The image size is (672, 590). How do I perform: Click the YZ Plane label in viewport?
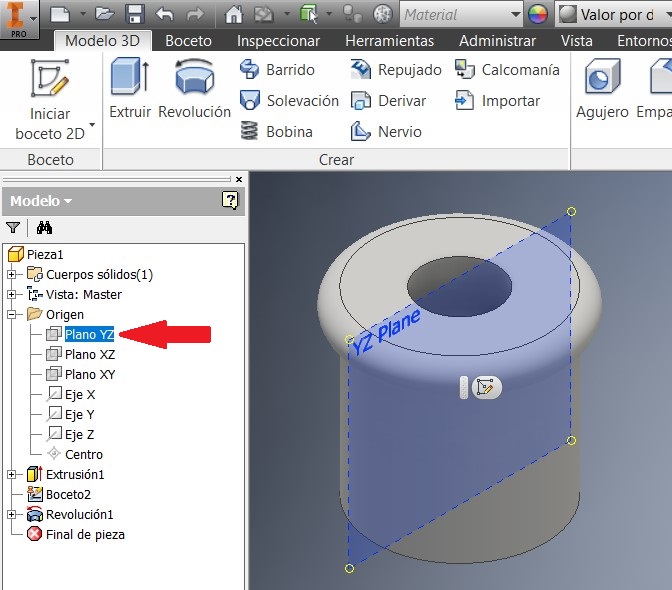click(386, 332)
